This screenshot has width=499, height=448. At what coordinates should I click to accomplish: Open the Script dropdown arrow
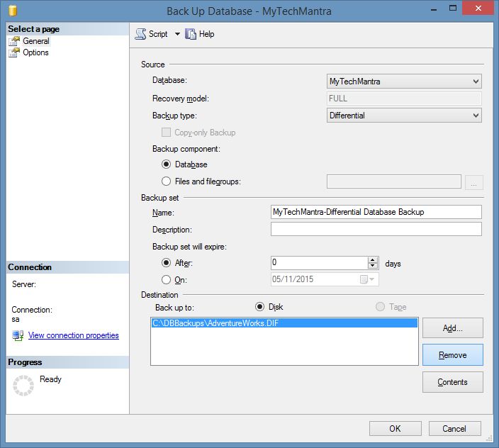(177, 34)
